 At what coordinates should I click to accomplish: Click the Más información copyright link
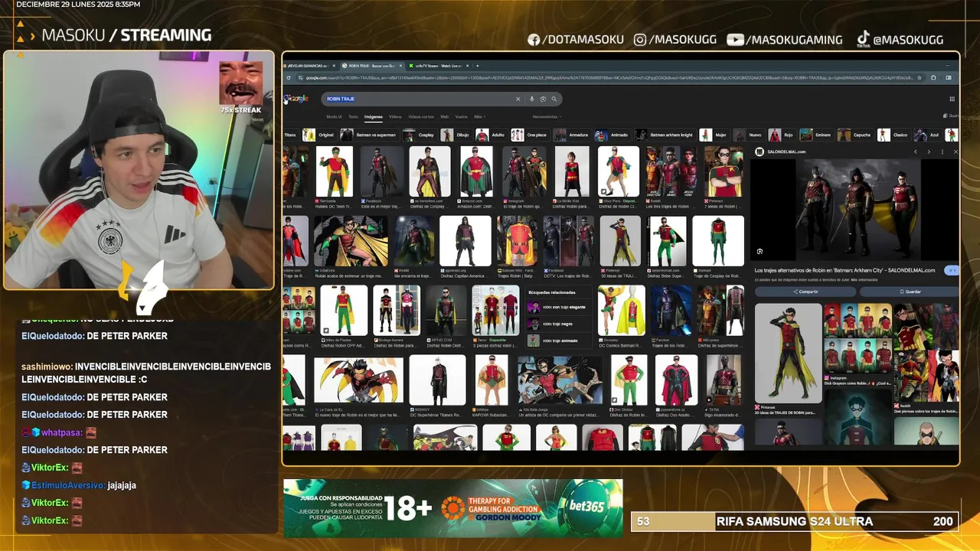click(864, 280)
